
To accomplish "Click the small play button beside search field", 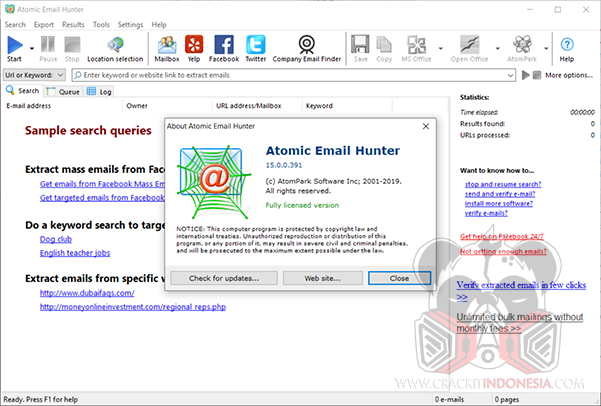I will coord(526,75).
